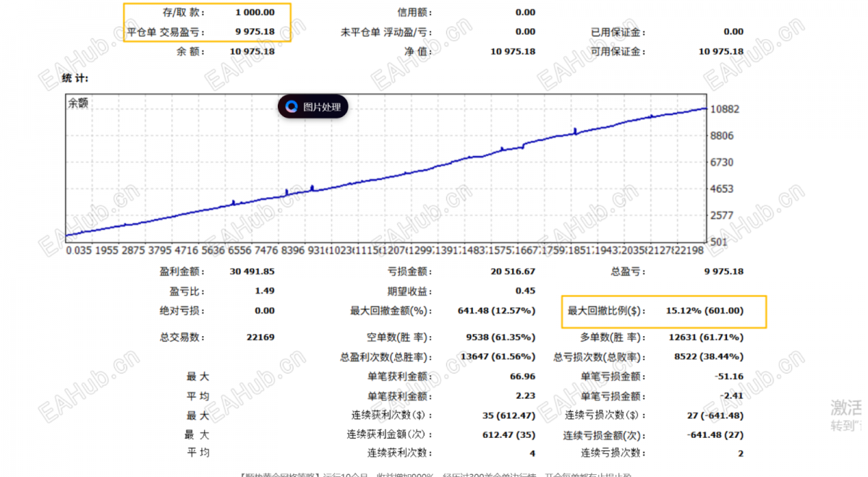Click the 多单数(胜 率) label
The width and height of the screenshot is (868, 477).
pyautogui.click(x=613, y=338)
